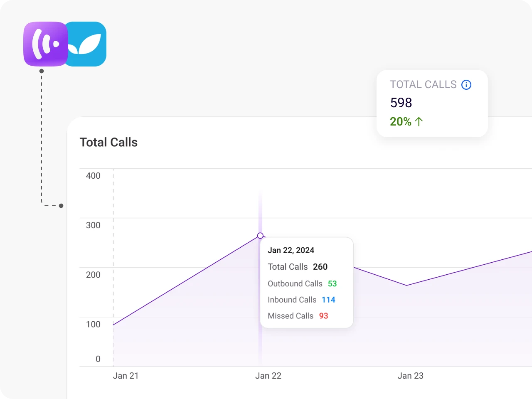Viewport: 532px width, 399px height.
Task: Click the 20% increase indicator
Action: pos(401,121)
